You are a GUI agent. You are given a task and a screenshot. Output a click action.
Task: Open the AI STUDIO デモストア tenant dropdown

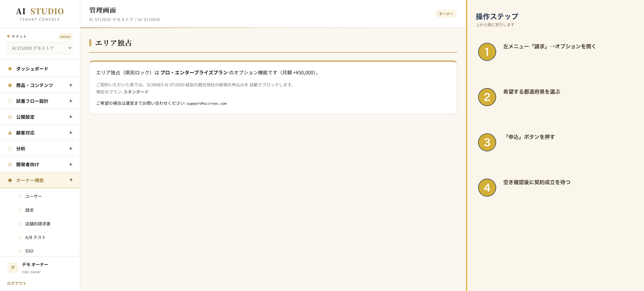pos(40,48)
